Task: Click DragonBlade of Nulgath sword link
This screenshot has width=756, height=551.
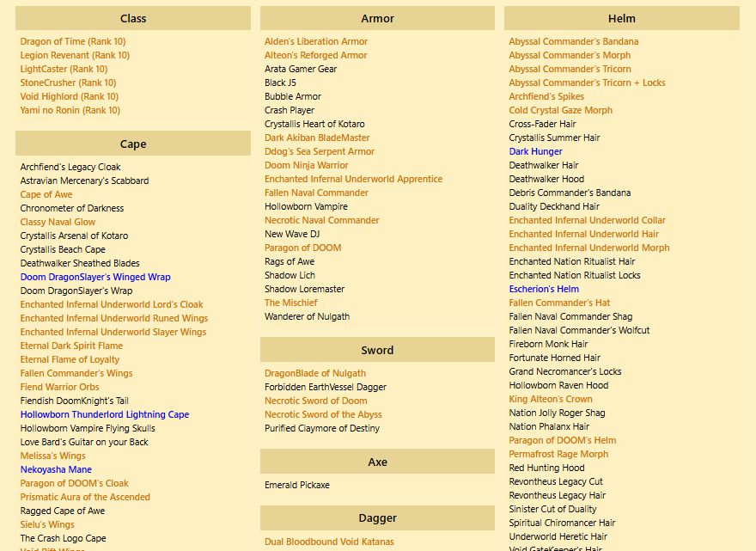Action: point(315,373)
